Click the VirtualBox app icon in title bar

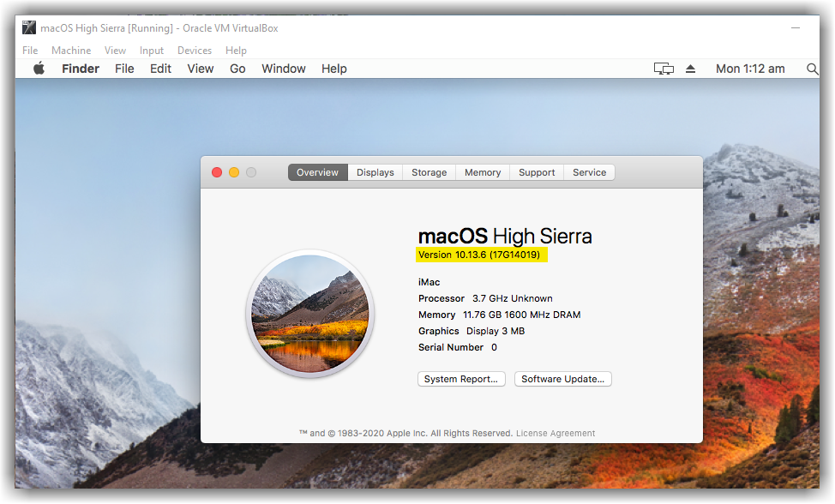29,27
